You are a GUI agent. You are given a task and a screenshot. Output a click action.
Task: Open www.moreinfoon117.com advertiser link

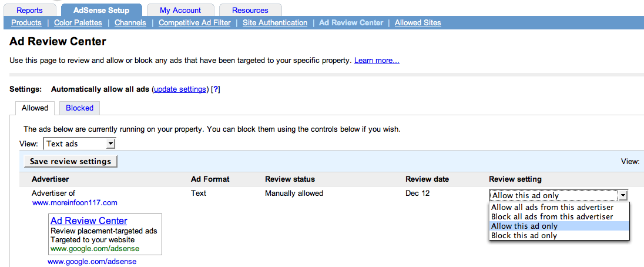[x=75, y=203]
